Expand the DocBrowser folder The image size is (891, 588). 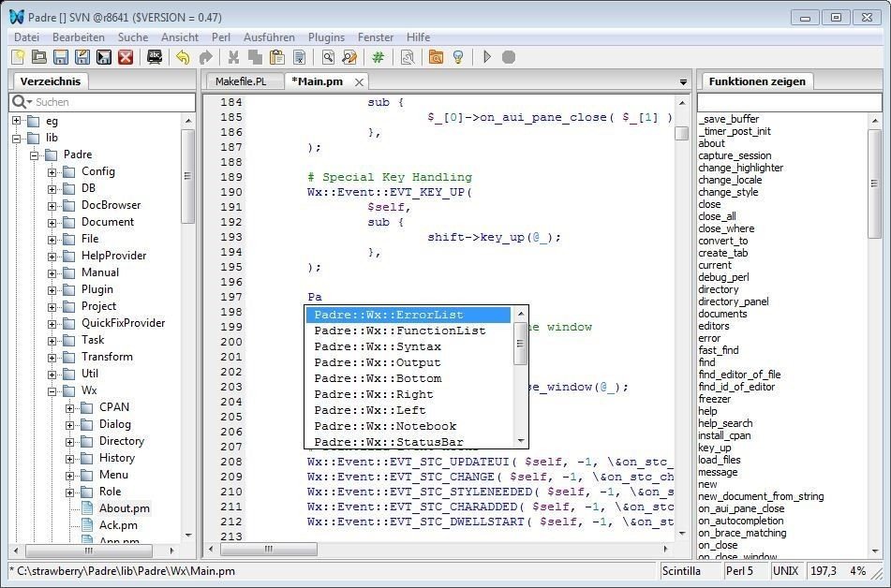click(x=52, y=206)
